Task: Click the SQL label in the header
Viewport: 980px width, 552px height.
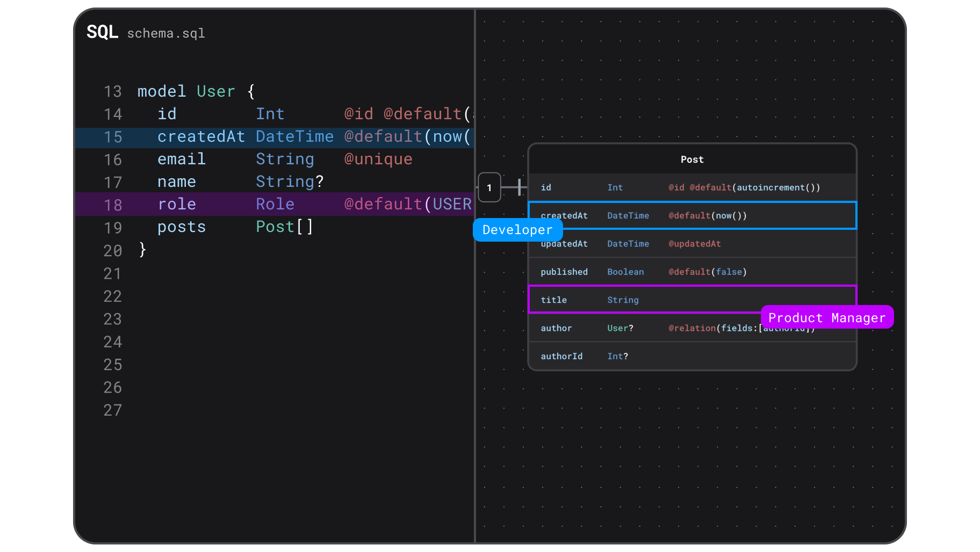Action: tap(102, 32)
